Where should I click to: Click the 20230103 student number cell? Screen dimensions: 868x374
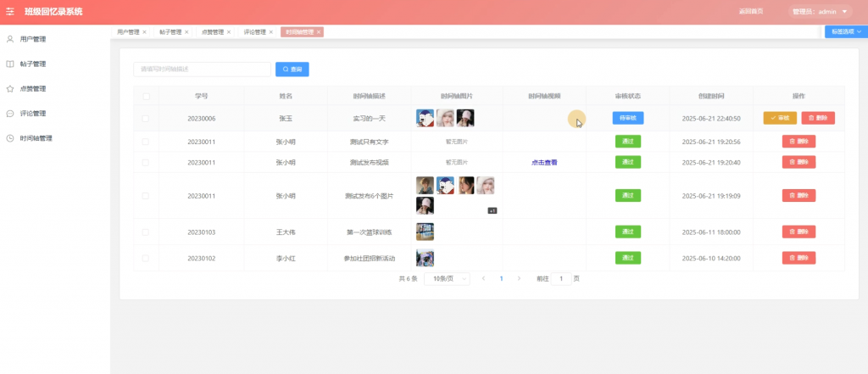click(x=202, y=232)
